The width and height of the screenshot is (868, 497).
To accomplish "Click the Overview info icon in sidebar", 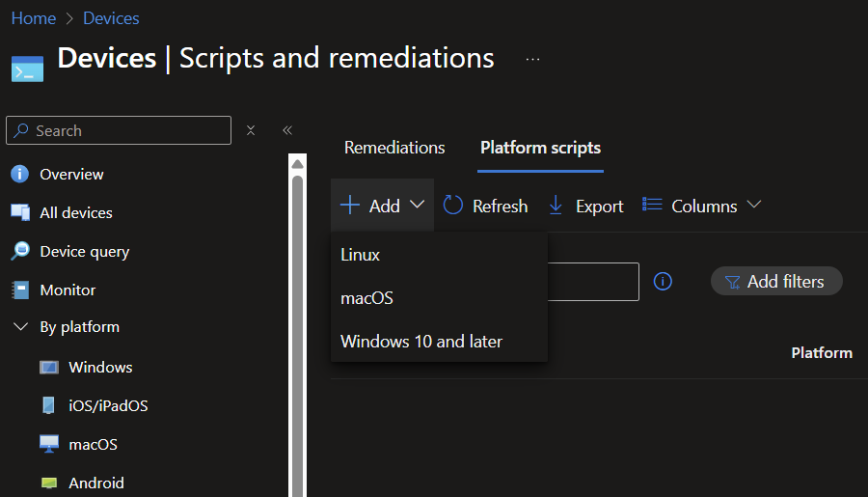I will [20, 175].
